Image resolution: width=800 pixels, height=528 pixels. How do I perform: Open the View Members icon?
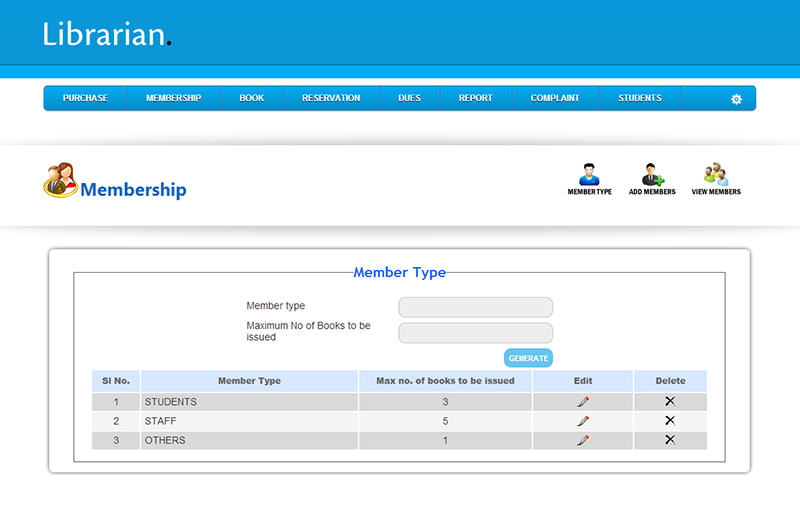[716, 176]
